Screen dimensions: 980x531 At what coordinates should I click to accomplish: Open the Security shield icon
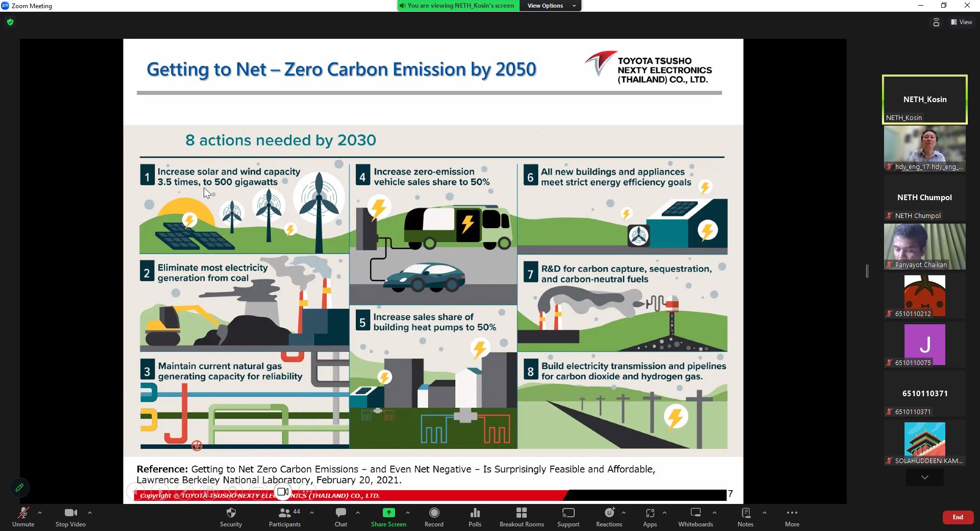point(231,513)
